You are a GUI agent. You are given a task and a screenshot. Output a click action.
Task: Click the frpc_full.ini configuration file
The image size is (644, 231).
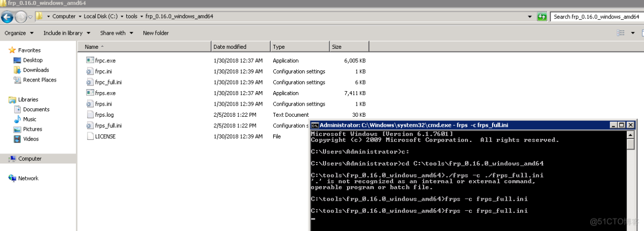108,82
